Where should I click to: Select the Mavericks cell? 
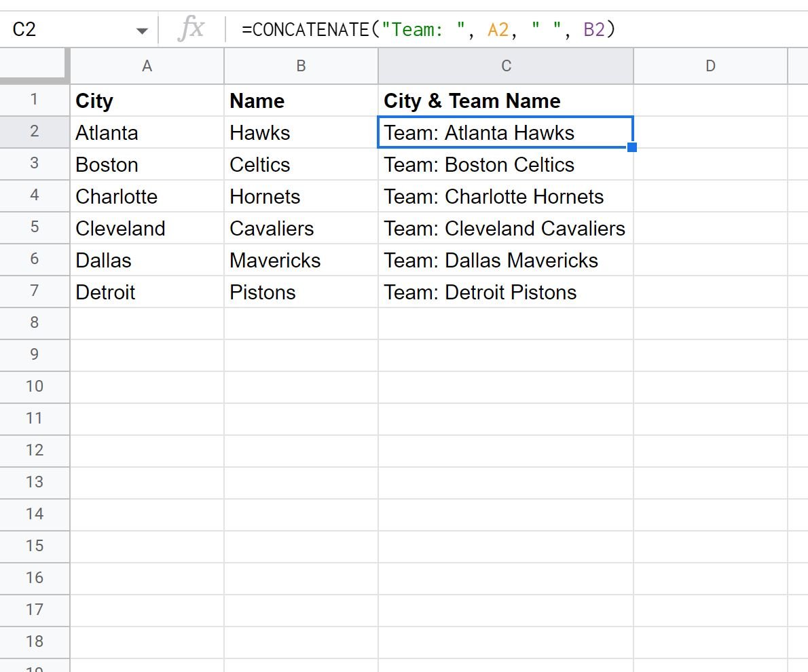pyautogui.click(x=301, y=260)
